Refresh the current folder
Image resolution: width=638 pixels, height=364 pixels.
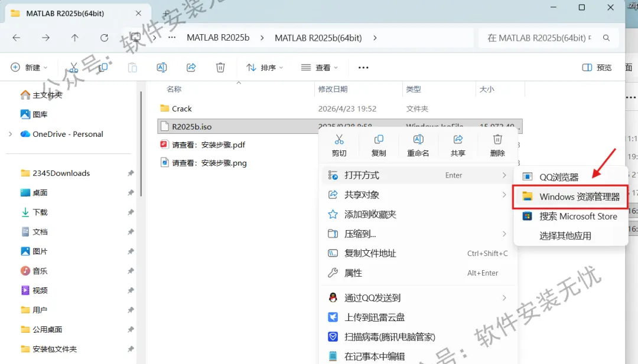point(104,38)
